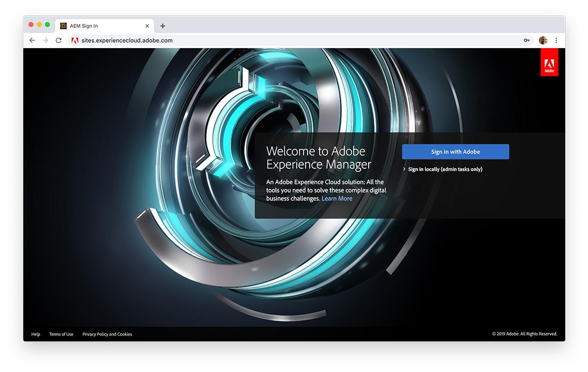Click the yellow macOS minimize window button

click(x=39, y=25)
